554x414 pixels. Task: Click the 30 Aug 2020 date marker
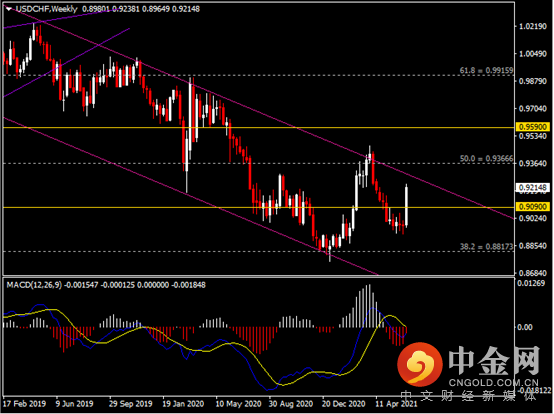coord(291,403)
